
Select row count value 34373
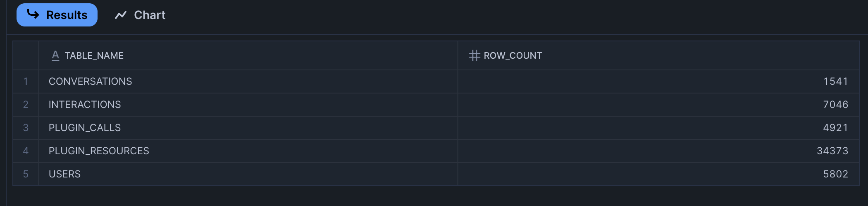658,151
